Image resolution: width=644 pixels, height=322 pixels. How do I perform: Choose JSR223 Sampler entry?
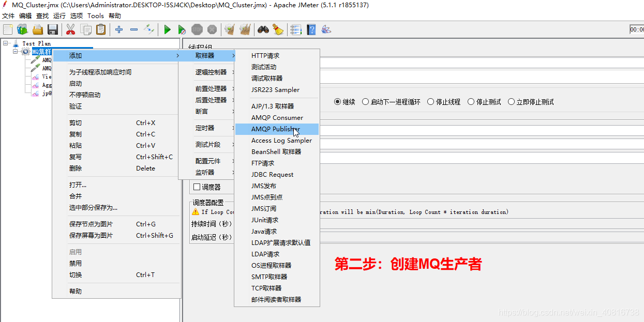[x=277, y=89]
